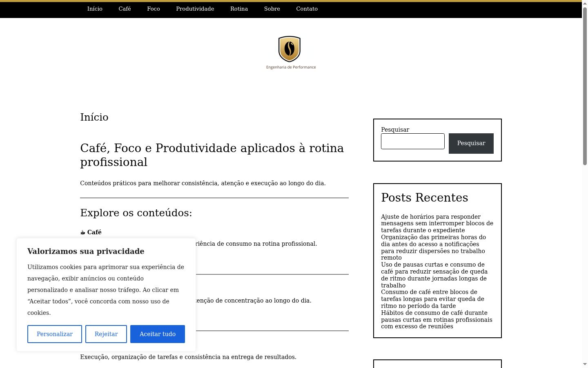588x368 pixels.
Task: Click the Engenharia de Performance tagline
Action: [x=291, y=67]
